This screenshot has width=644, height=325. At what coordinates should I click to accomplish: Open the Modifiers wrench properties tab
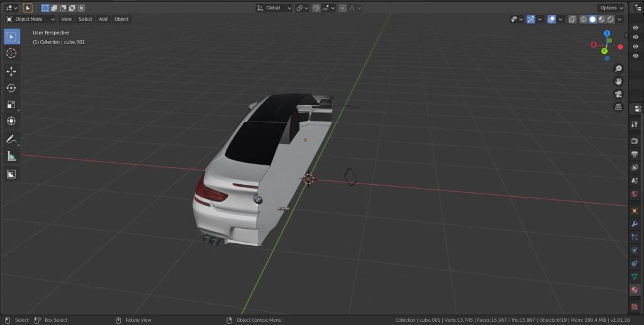point(635,224)
